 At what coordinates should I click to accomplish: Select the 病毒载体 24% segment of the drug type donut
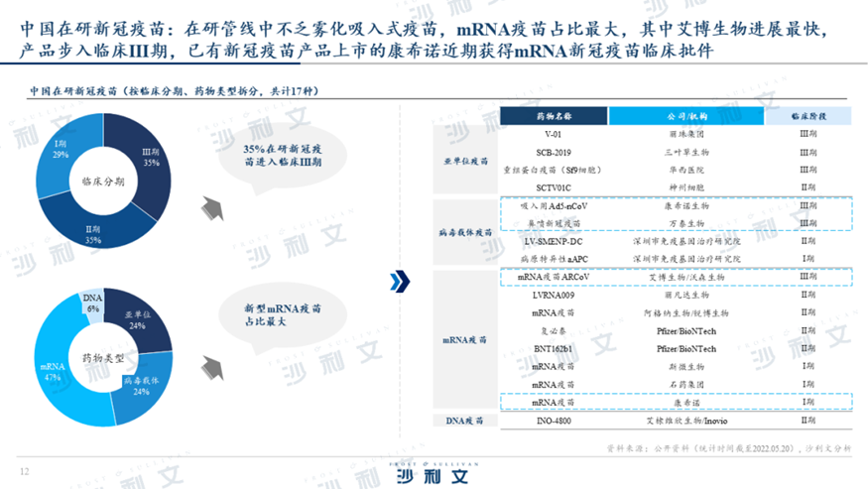[141, 386]
